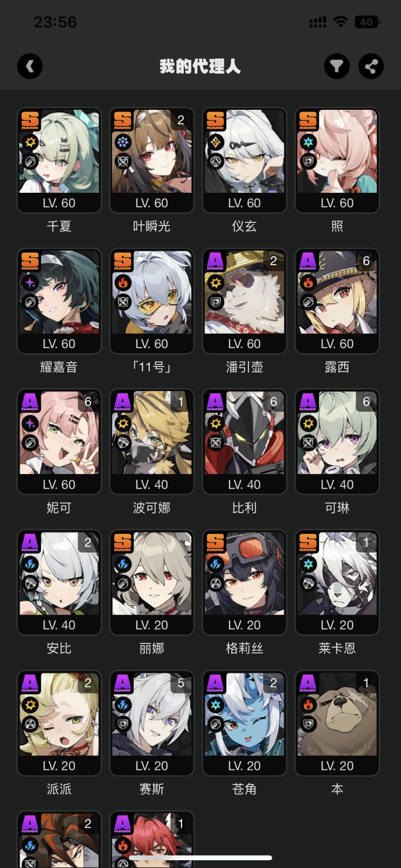This screenshot has width=401, height=868.
Task: Open 露西 agent card
Action: [x=337, y=301]
